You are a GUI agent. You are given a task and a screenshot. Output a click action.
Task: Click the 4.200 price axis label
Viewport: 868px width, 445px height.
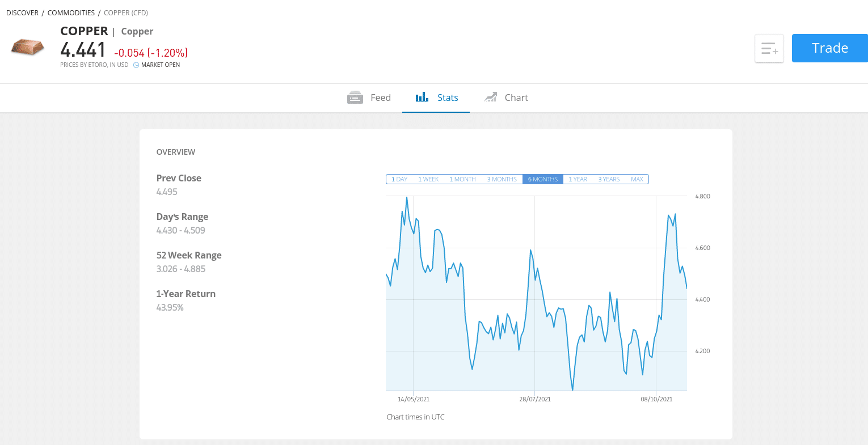pos(702,351)
